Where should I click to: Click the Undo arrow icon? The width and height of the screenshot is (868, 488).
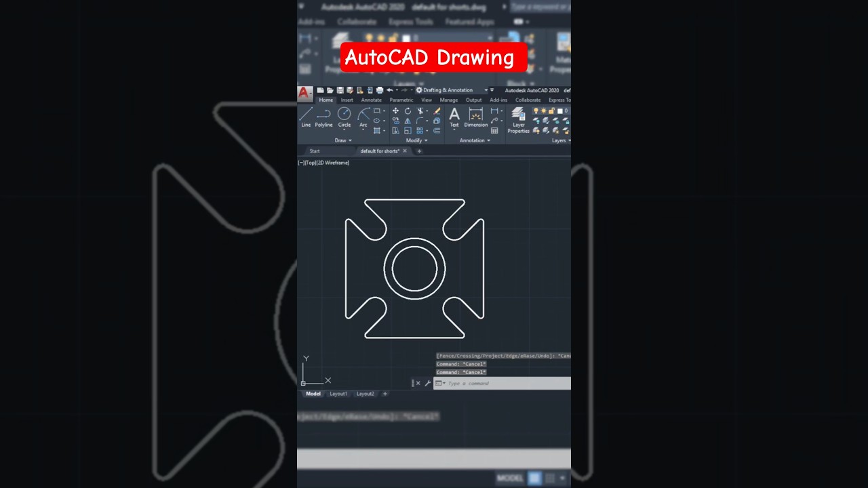(x=390, y=90)
